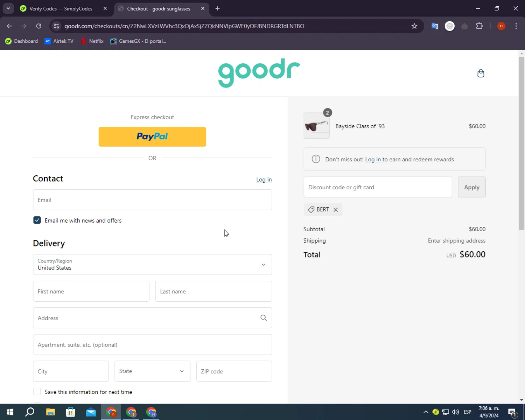Click the ESP language indicator

coord(467,412)
